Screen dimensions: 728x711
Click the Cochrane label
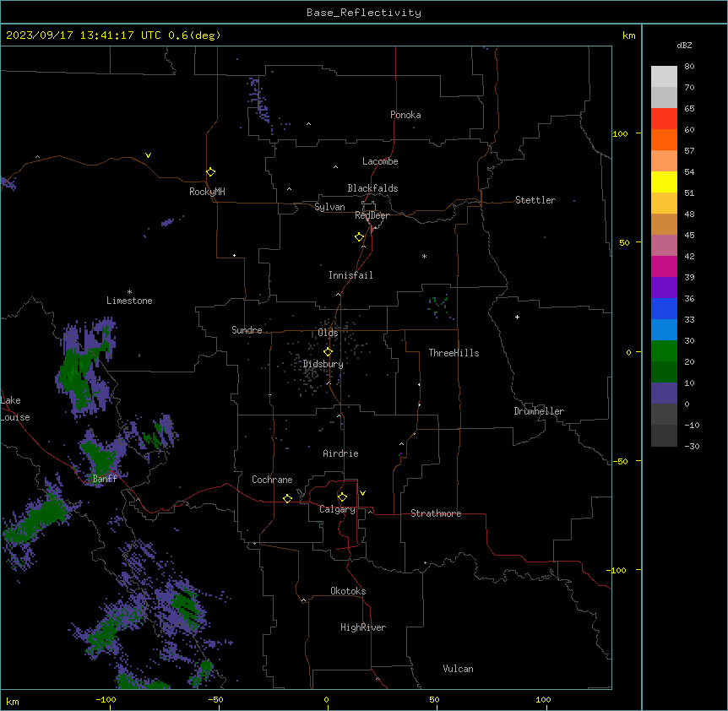[272, 480]
